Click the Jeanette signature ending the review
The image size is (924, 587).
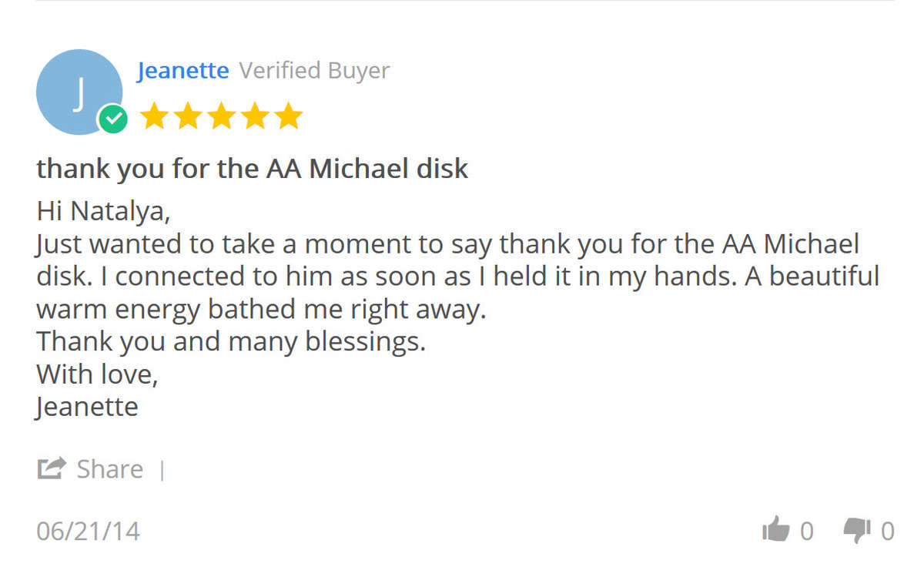(x=87, y=407)
